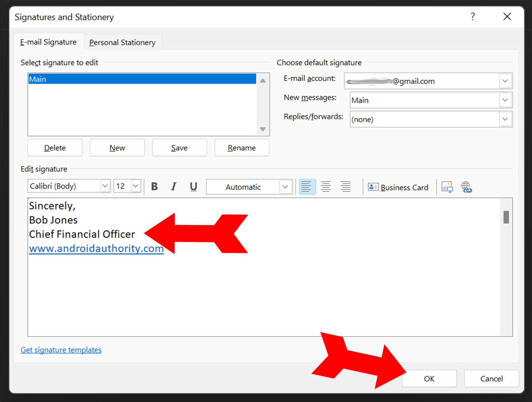
Task: Toggle underline formatting button
Action: point(193,187)
